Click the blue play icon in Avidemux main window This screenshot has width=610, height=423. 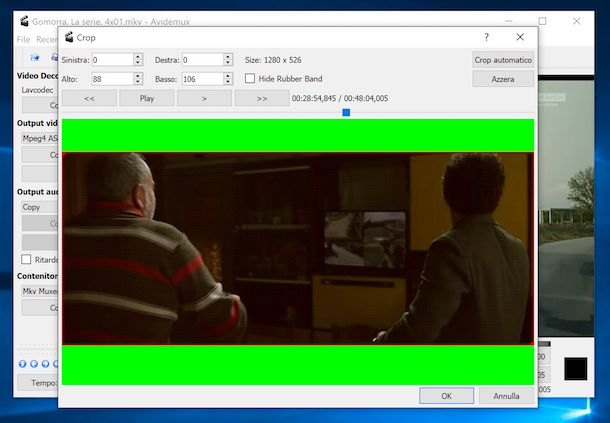click(22, 364)
